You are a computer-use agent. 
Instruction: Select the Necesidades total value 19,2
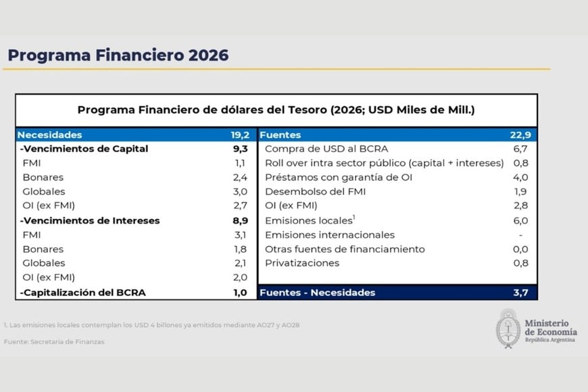tap(241, 135)
